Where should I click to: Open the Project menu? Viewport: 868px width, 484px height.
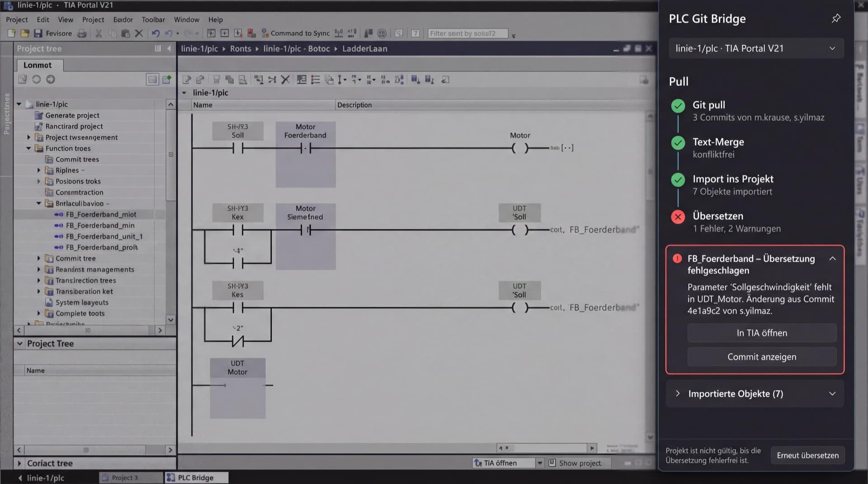click(17, 19)
